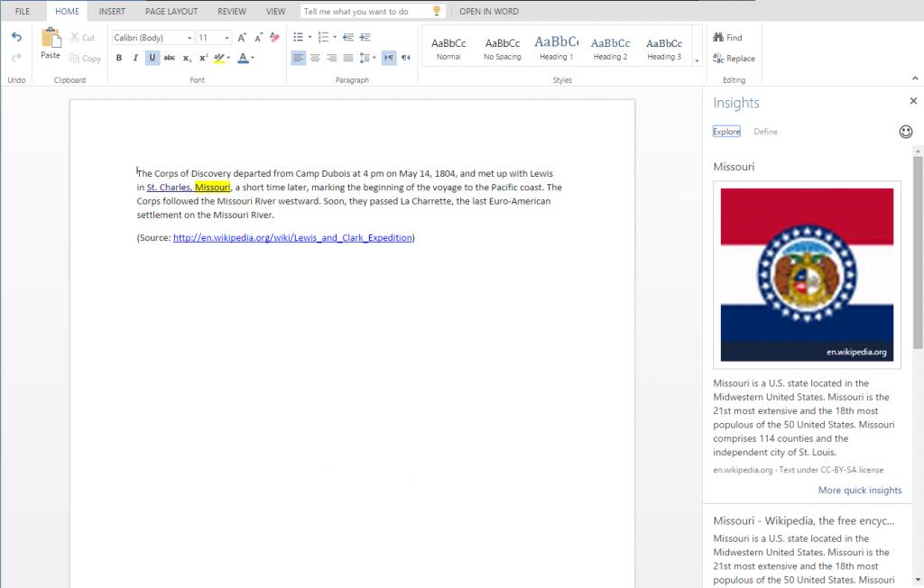Expand the Styles gallery

click(x=697, y=60)
